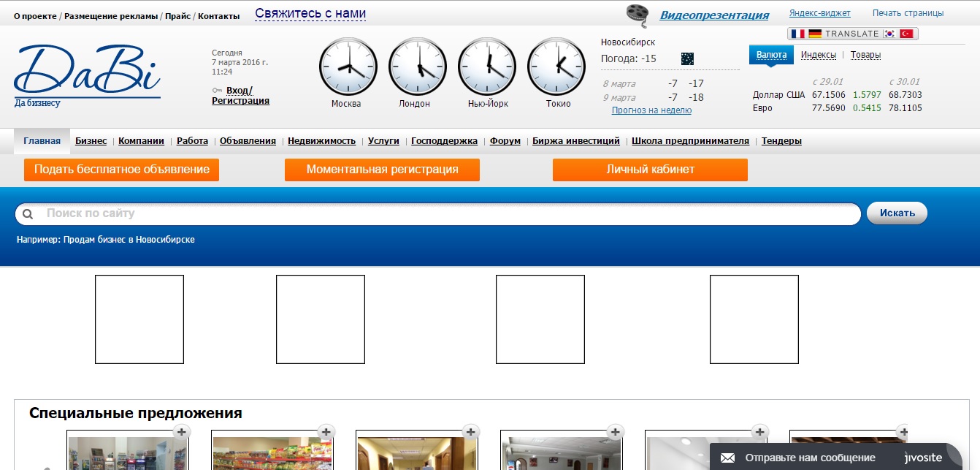980x470 pixels.
Task: Click the Свяжитесь с нами link
Action: coord(310,14)
